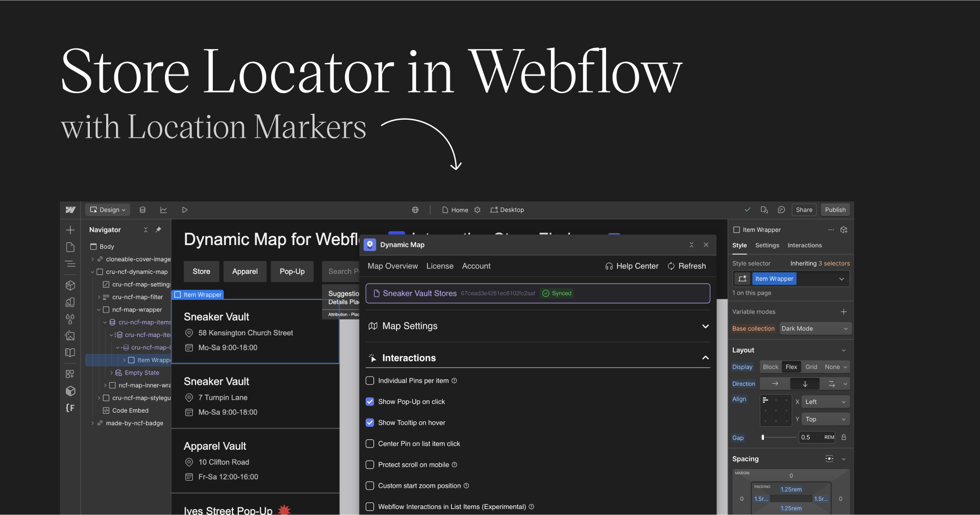Click the Share button

[804, 210]
